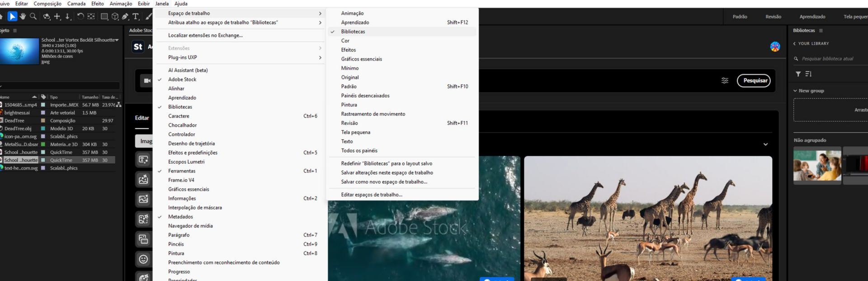The height and width of the screenshot is (281, 868).
Task: Select the checked Bibliotecas workspace
Action: (402, 32)
